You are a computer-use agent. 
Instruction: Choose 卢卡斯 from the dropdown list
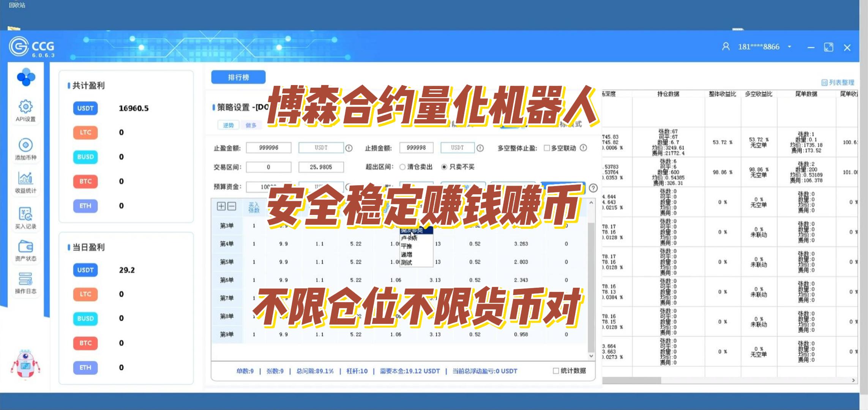point(416,238)
